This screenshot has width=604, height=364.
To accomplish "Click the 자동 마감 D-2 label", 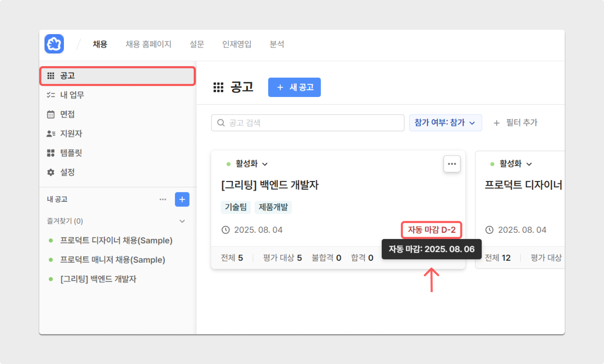I will [431, 230].
